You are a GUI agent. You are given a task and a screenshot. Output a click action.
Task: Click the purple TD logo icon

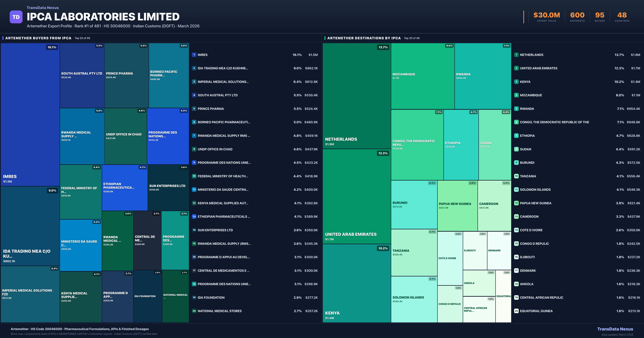pos(16,17)
